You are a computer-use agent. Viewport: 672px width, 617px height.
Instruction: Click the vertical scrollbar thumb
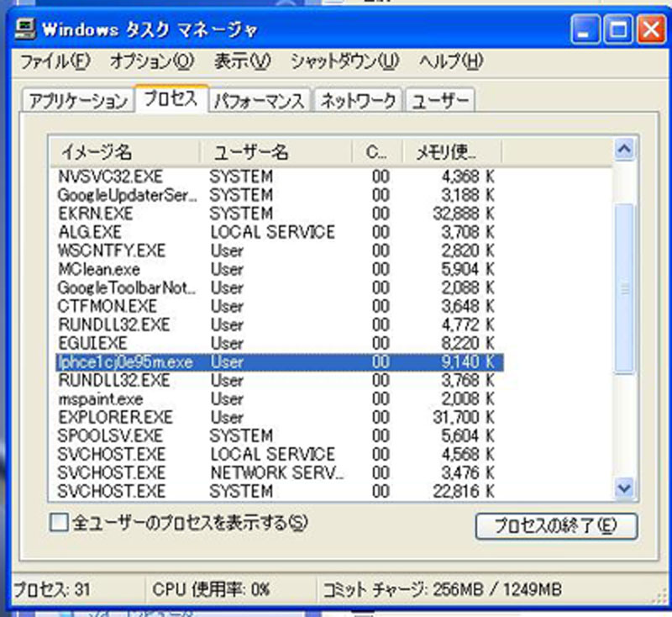pos(624,289)
